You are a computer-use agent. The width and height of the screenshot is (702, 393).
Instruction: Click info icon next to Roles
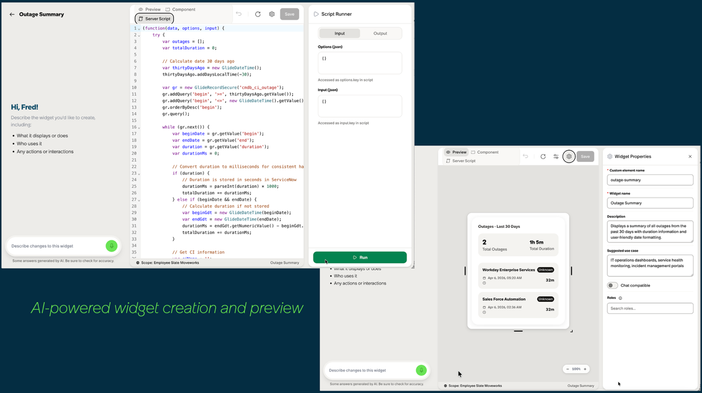click(x=620, y=298)
